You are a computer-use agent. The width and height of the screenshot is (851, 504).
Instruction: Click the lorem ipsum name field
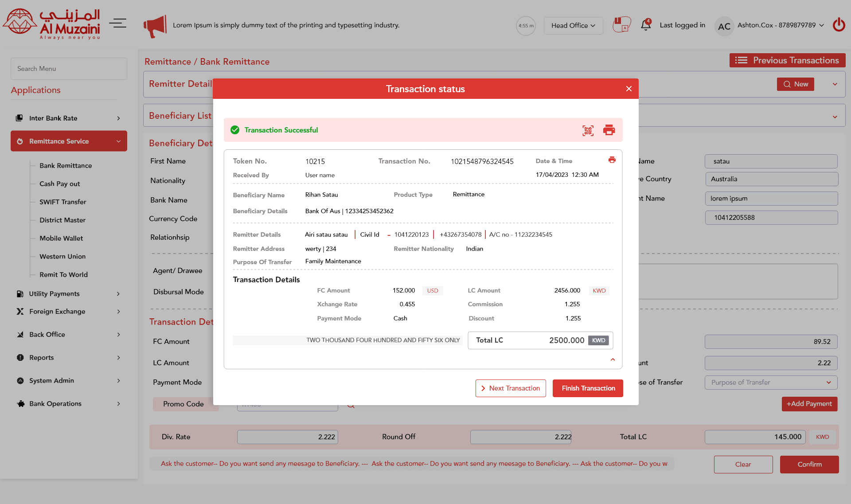(772, 199)
